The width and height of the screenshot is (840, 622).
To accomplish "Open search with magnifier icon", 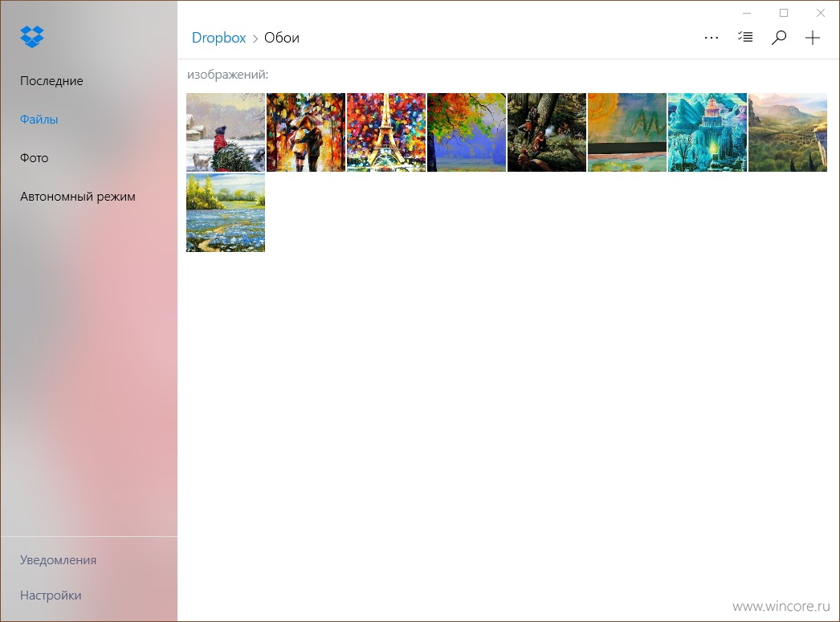I will click(778, 38).
